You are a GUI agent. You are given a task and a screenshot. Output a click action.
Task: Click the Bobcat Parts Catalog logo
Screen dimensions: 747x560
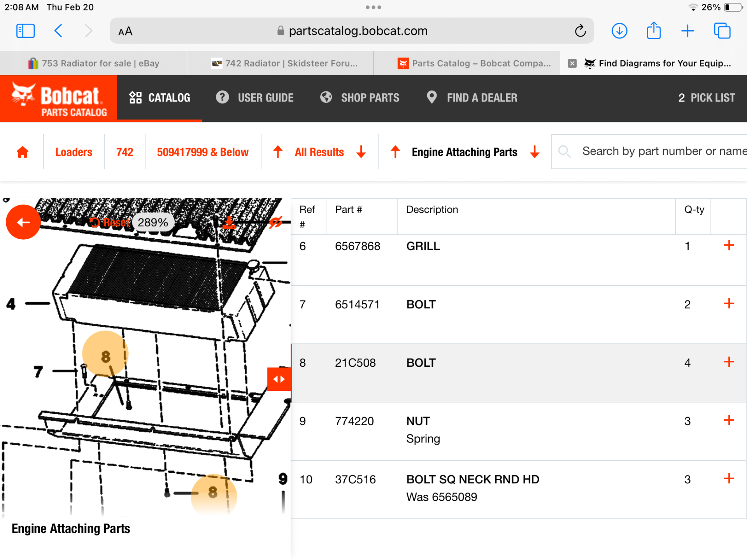pos(58,98)
